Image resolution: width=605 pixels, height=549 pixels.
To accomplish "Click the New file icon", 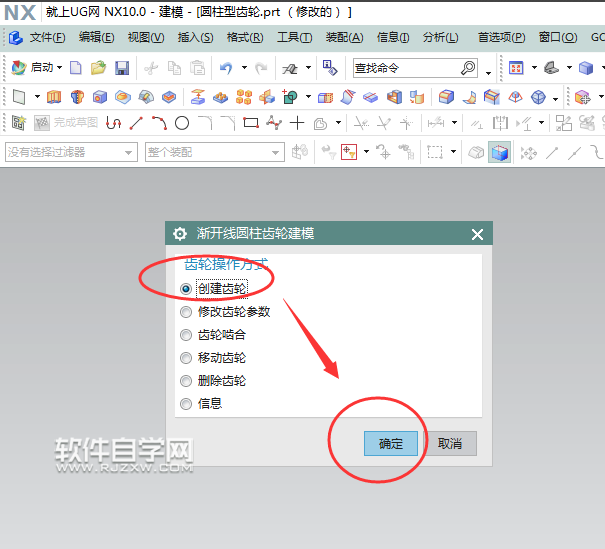I will 76,68.
